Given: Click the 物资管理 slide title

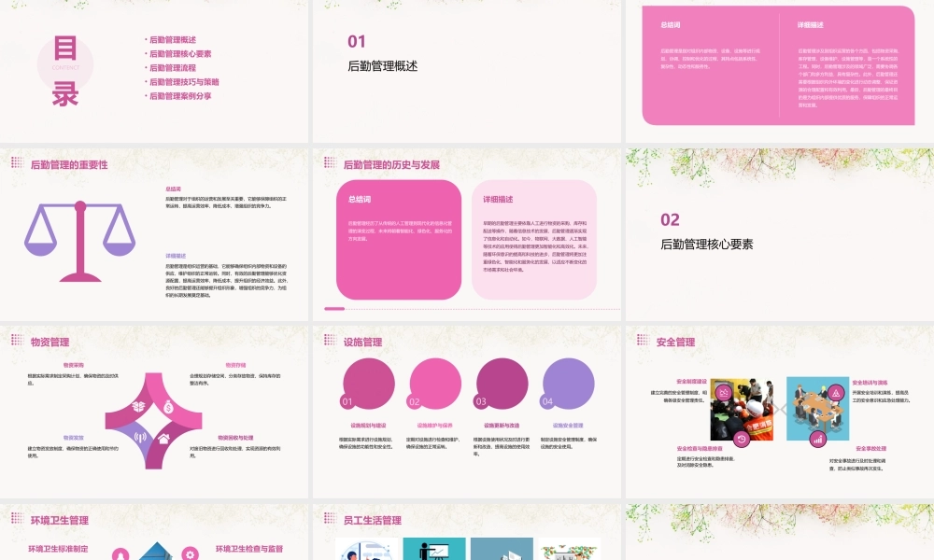Looking at the screenshot, I should click(x=50, y=343).
